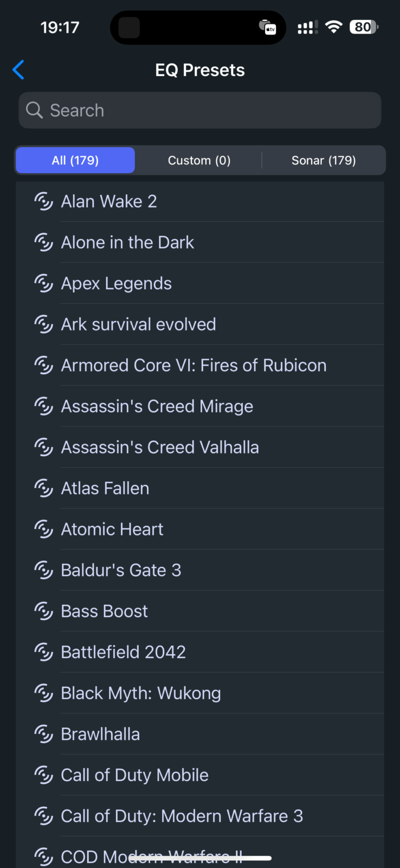
Task: Tap the Sonar icon beside Apex Legends
Action: click(x=43, y=283)
